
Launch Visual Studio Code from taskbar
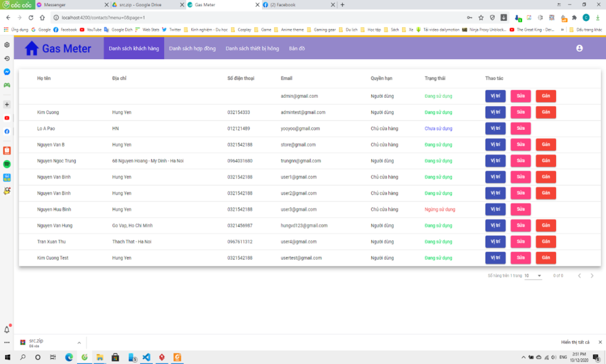pyautogui.click(x=146, y=357)
